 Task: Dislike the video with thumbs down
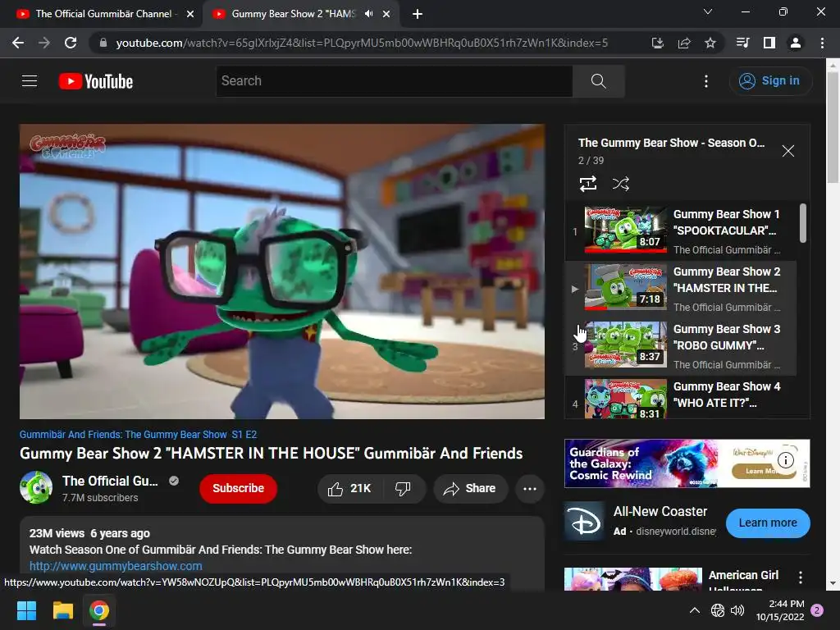404,489
